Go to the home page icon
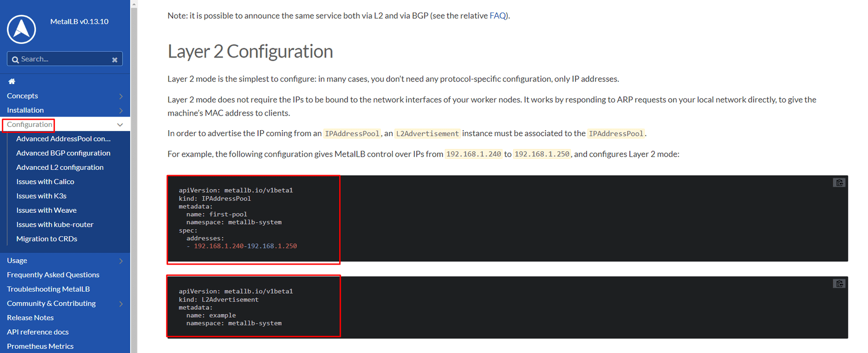Screen dimensions: 868x353 [11, 81]
